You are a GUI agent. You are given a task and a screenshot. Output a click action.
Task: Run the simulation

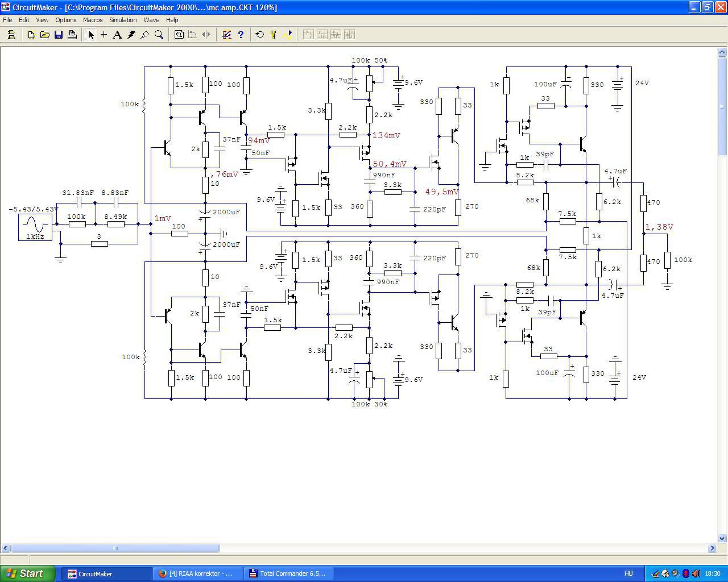(x=288, y=35)
